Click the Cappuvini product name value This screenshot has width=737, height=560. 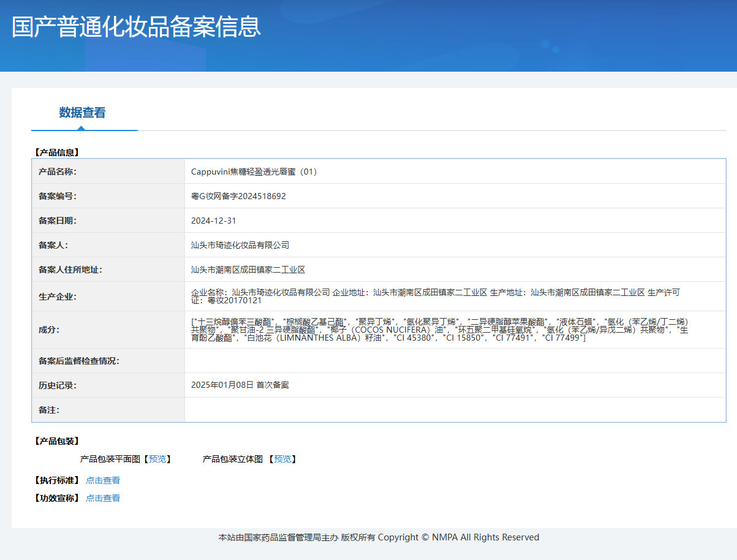[254, 172]
